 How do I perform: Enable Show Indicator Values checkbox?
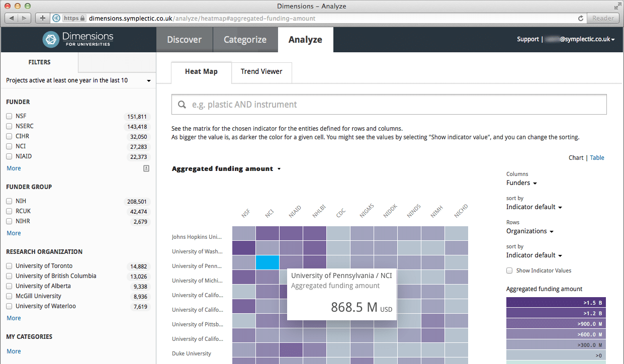[509, 270]
